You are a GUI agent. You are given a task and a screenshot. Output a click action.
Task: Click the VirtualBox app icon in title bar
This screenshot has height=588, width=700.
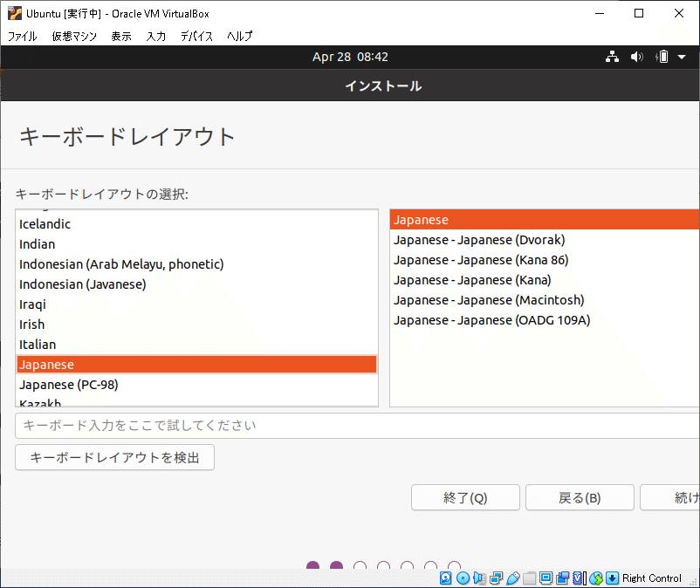pyautogui.click(x=14, y=13)
